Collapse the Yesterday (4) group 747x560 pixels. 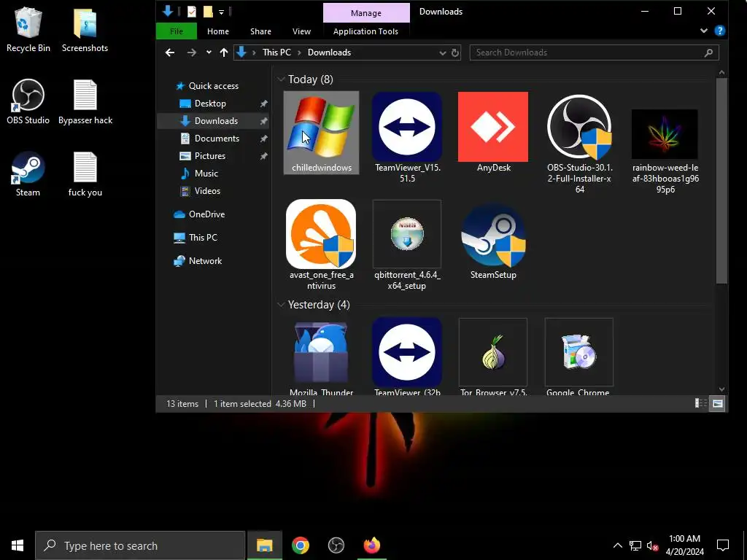281,305
